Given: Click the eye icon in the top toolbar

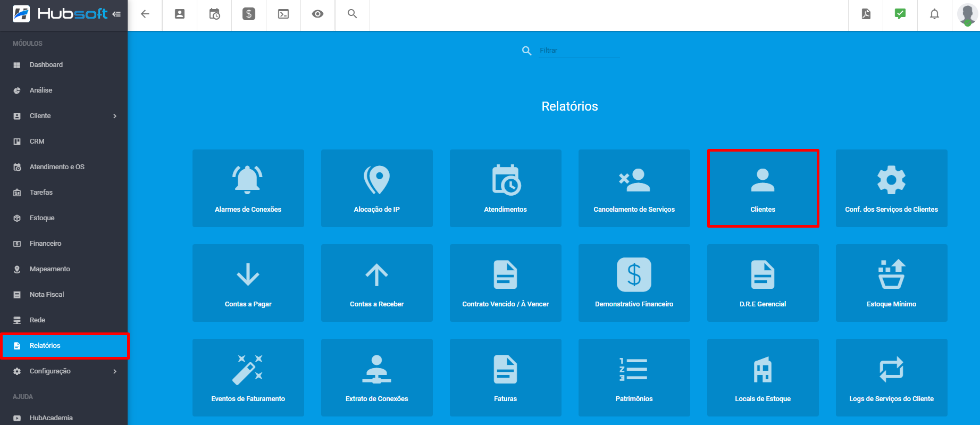Looking at the screenshot, I should (317, 14).
